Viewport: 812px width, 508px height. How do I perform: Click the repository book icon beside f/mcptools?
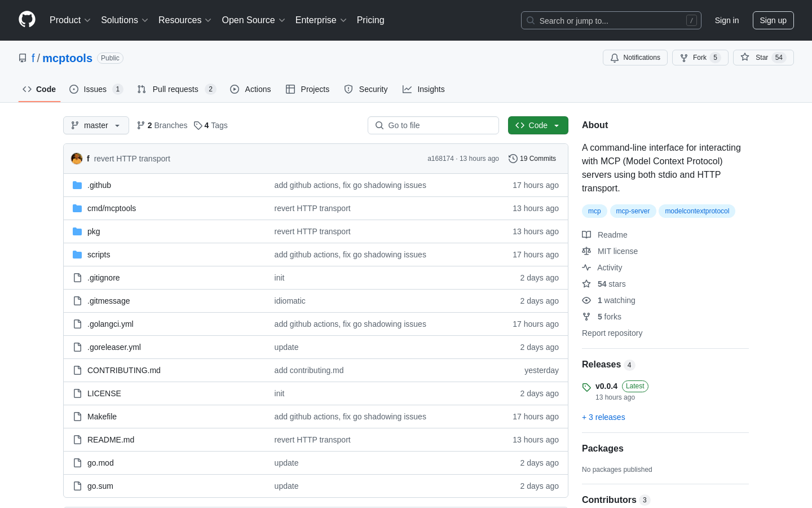pyautogui.click(x=23, y=58)
